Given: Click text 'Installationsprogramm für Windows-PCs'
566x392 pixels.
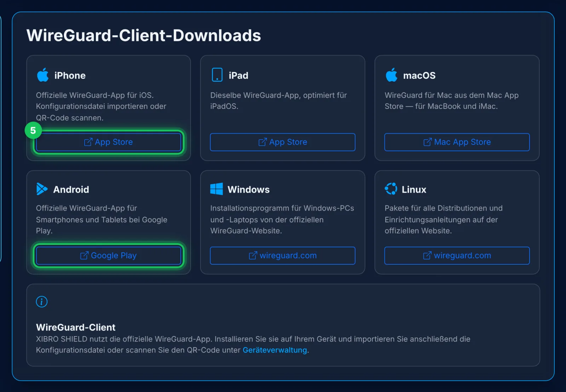Looking at the screenshot, I should 282,208.
